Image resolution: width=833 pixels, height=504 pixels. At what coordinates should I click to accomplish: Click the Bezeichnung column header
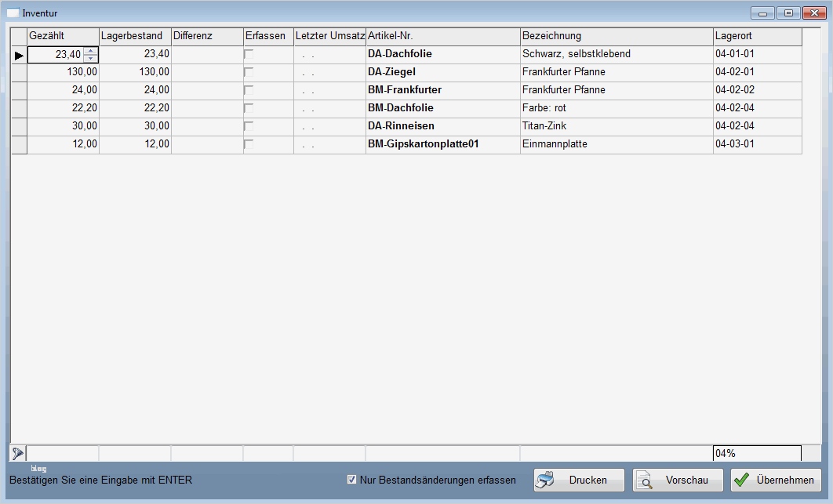tap(617, 36)
